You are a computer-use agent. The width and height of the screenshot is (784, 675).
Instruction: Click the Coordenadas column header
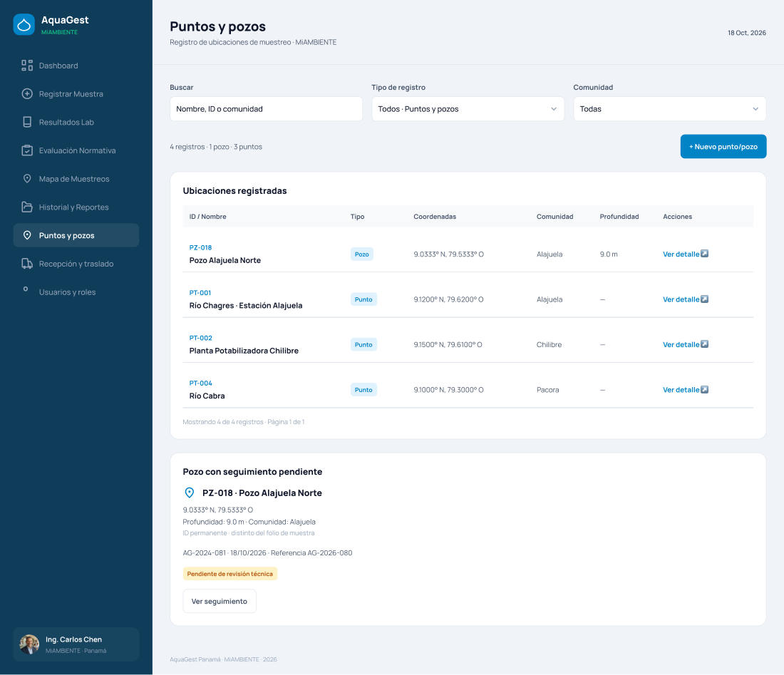coord(435,217)
